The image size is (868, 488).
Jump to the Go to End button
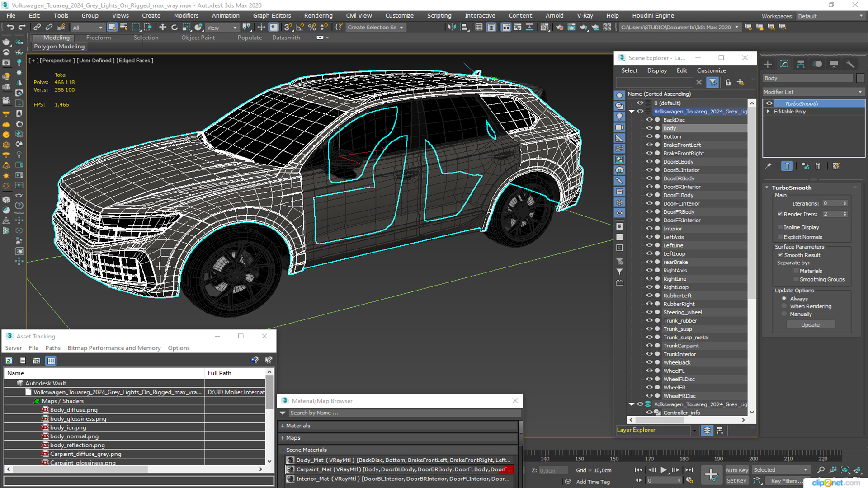[689, 470]
